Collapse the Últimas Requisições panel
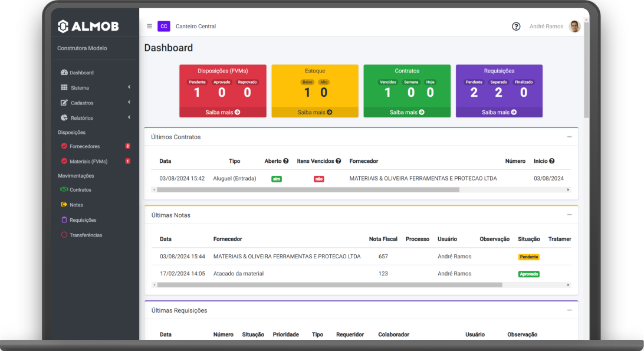 [569, 310]
